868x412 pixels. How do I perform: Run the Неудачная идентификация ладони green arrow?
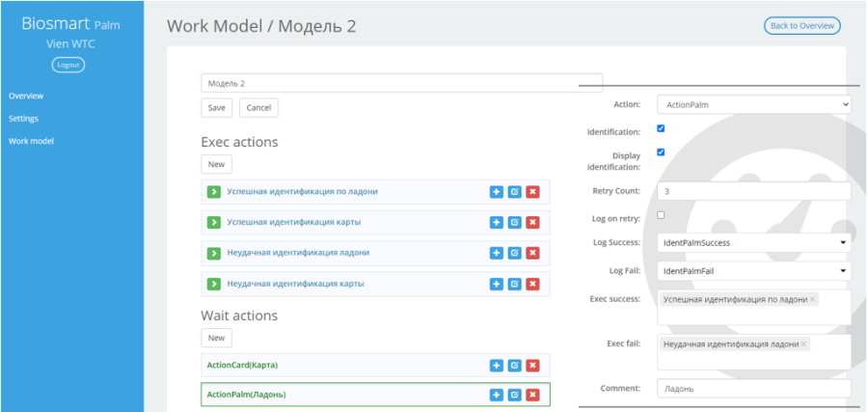[x=214, y=253]
